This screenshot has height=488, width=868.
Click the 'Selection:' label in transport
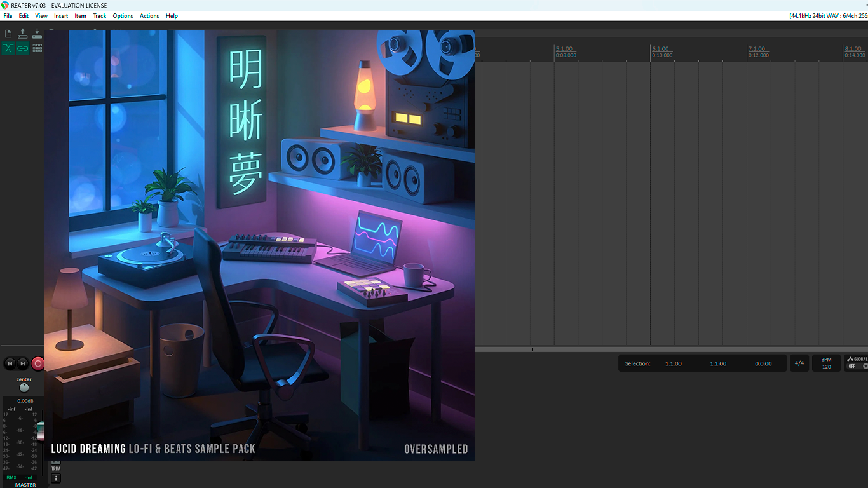[637, 363]
